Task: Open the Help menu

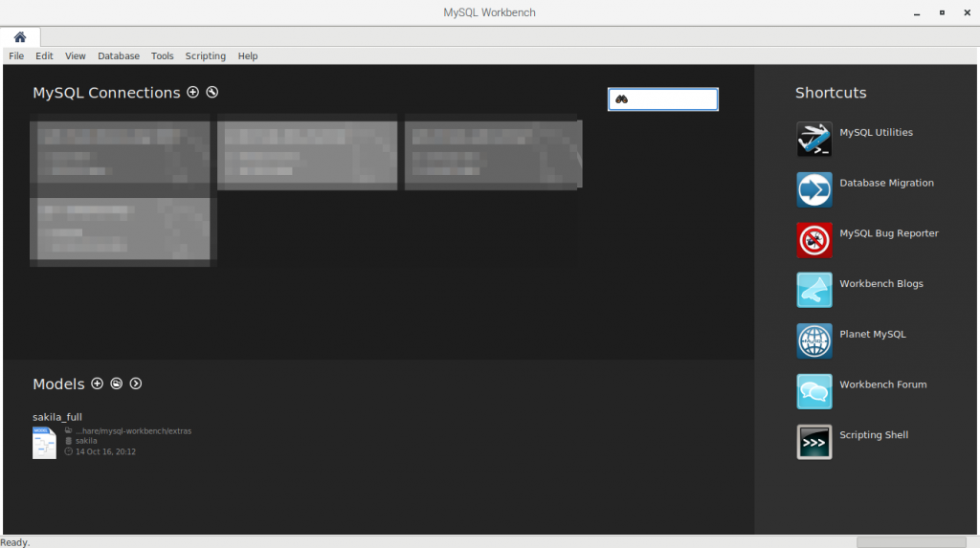Action: [248, 55]
